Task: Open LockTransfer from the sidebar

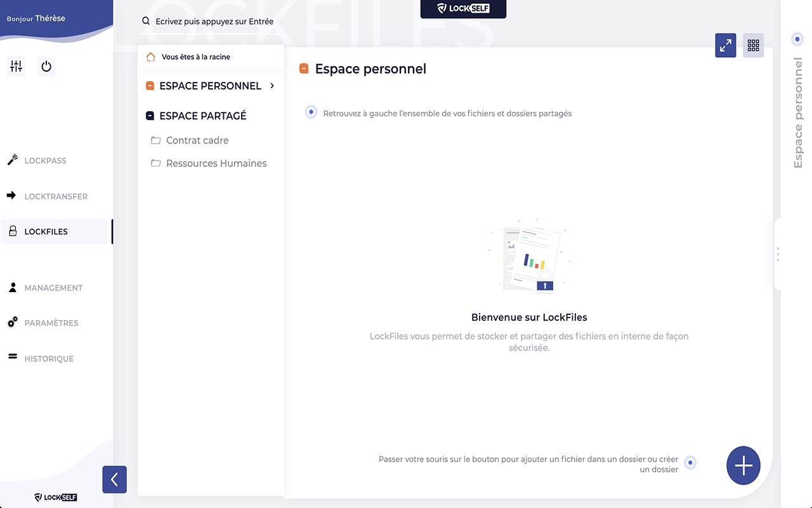Action: point(56,196)
